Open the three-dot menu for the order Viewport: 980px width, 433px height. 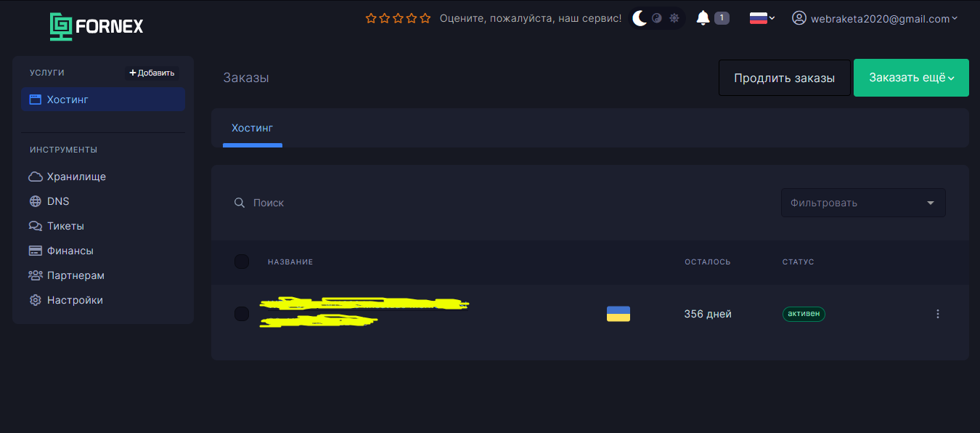[x=938, y=314]
